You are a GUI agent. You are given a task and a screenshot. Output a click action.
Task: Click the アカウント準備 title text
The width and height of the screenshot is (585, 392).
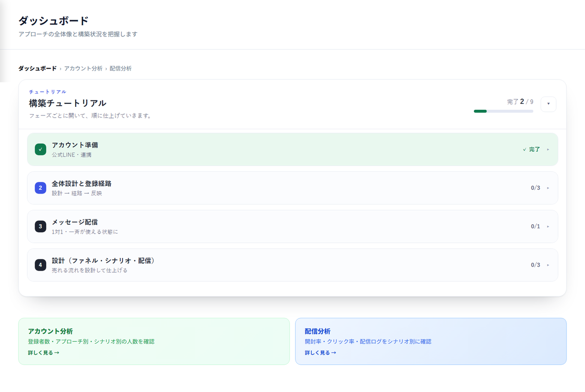75,145
